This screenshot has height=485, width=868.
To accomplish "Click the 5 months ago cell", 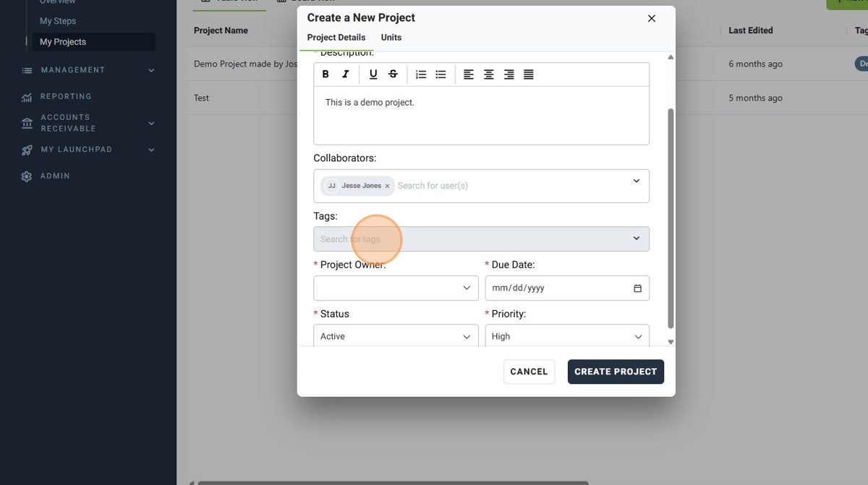I will (x=755, y=98).
